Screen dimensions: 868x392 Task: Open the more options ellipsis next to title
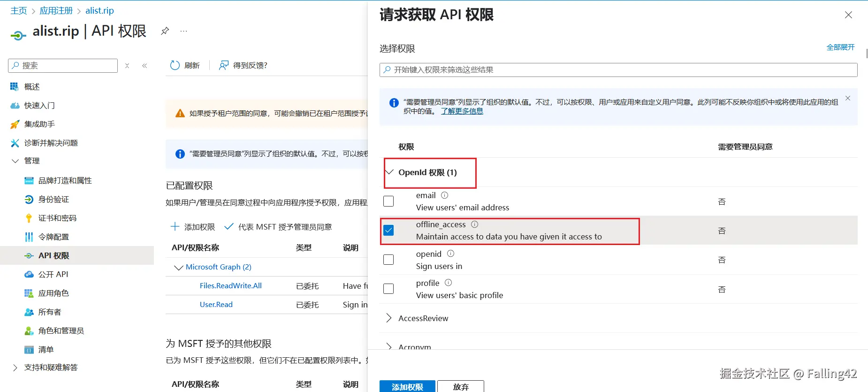click(x=184, y=31)
